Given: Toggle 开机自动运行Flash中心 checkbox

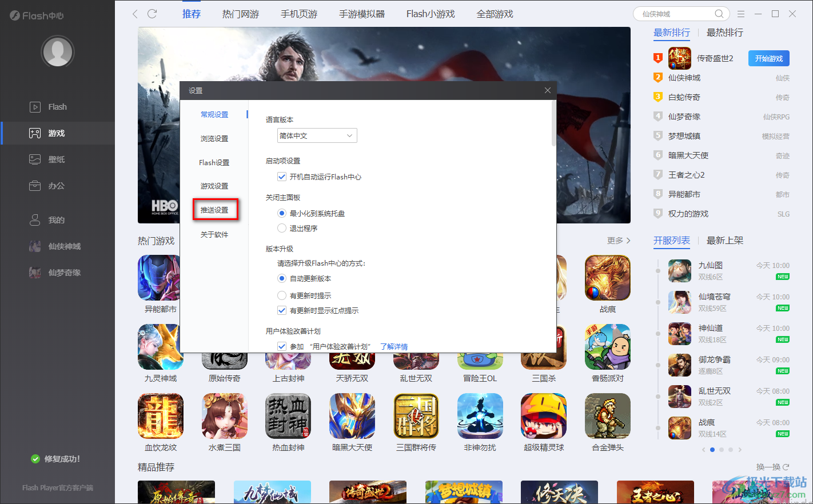Looking at the screenshot, I should [x=282, y=177].
